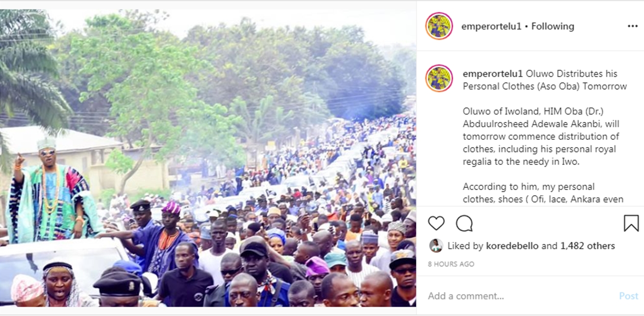
Task: Toggle the Following status
Action: [553, 26]
